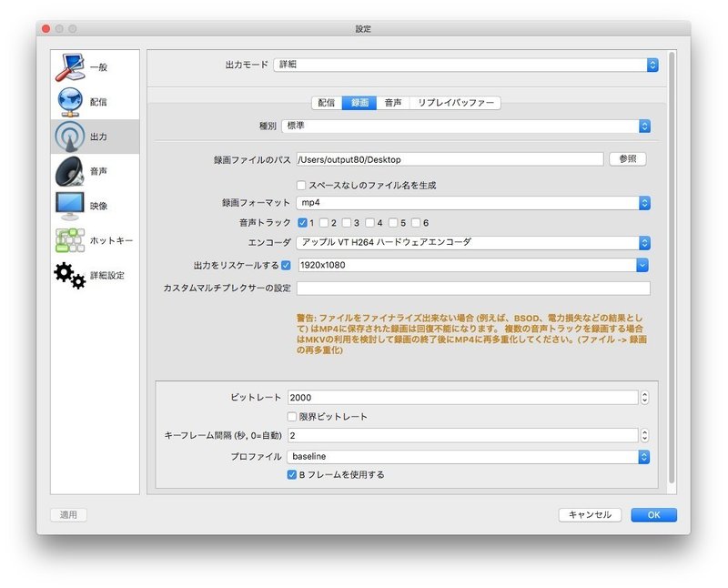This screenshot has width=728, height=588.
Task: Open 録画フォーマット dropdown showing mp4
Action: [473, 203]
